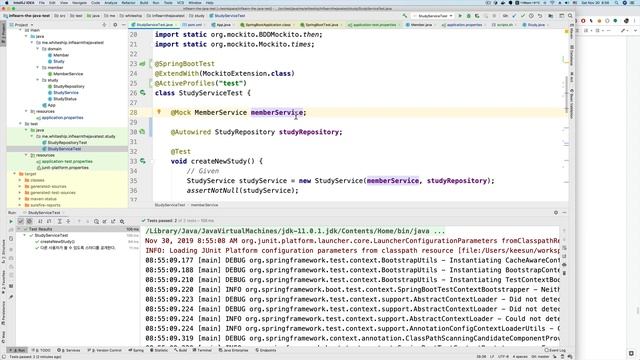Screen dimensions: 640x360
Task: Open SpringBootApplication.class editor tab
Action: tap(268, 25)
